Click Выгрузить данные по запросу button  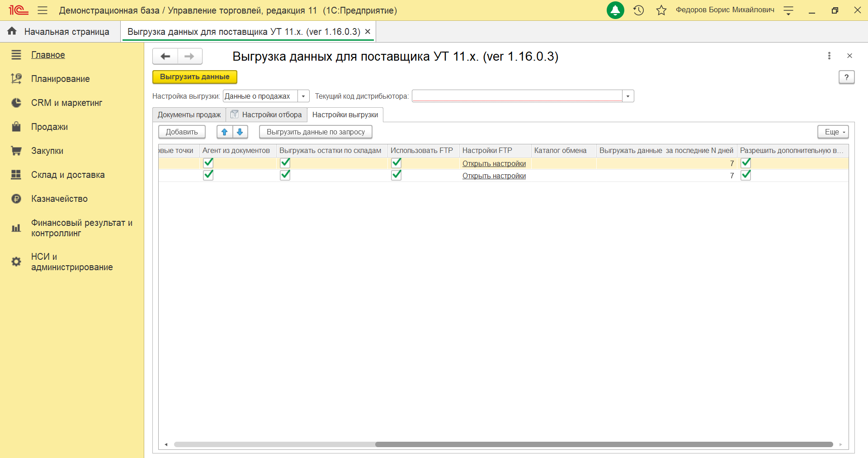(316, 132)
